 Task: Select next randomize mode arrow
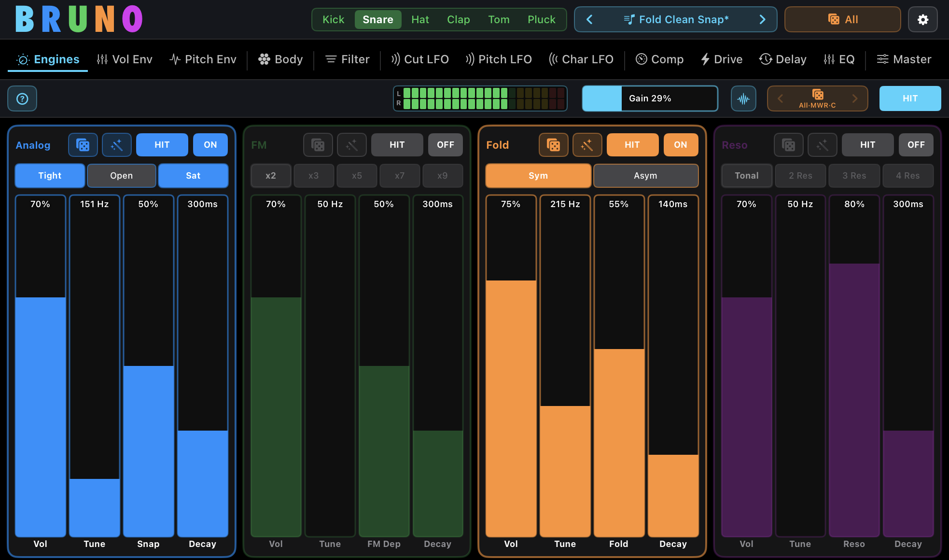point(855,98)
